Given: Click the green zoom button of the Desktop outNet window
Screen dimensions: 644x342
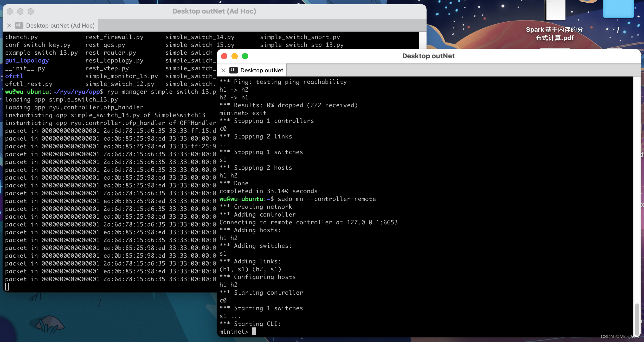Looking at the screenshot, I should 245,56.
